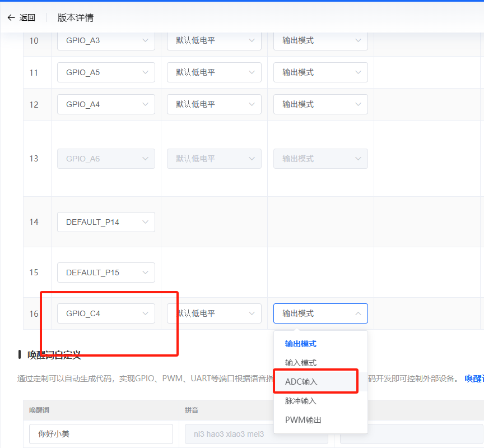Click the back arrow next to 返回
Viewport: 484px width, 448px height.
pos(12,17)
